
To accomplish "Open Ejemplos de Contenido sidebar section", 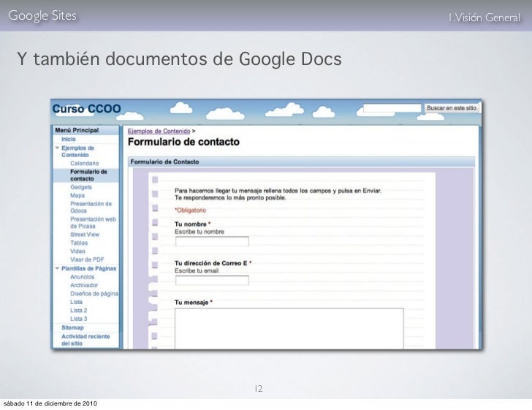I will (x=77, y=151).
